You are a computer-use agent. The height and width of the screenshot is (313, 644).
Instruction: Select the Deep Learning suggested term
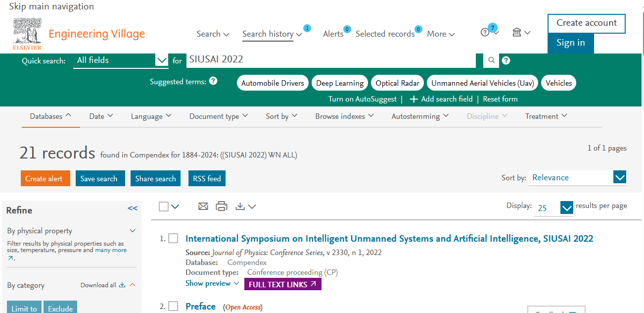(340, 83)
